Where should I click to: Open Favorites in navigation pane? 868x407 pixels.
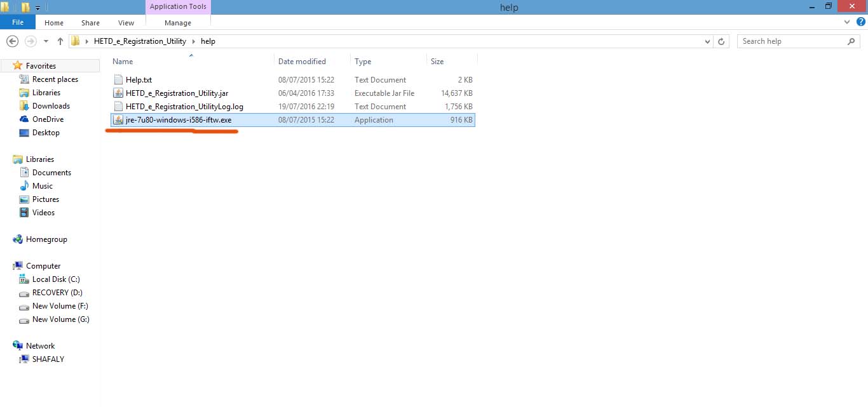tap(41, 66)
